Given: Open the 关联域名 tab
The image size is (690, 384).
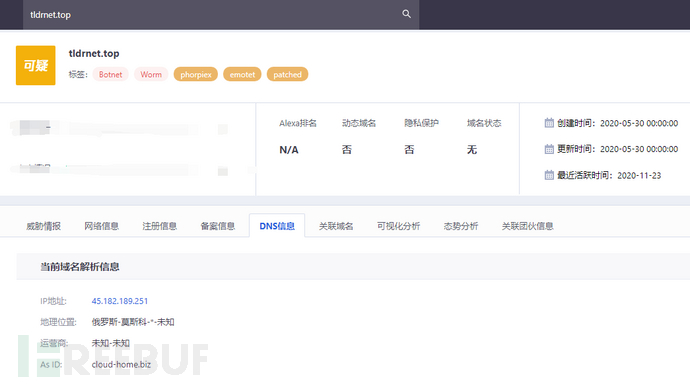Looking at the screenshot, I should (336, 226).
